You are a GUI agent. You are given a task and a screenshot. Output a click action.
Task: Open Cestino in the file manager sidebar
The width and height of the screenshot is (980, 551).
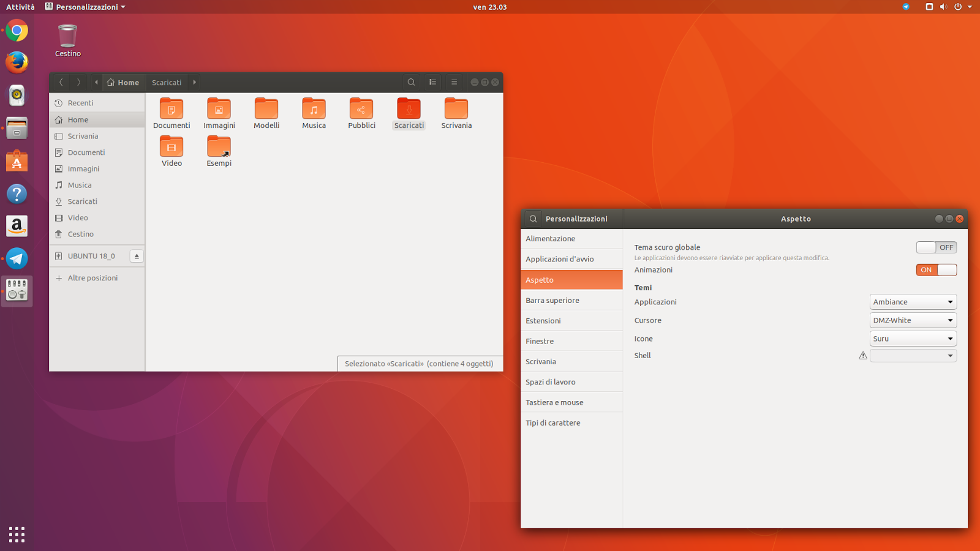coord(97,234)
